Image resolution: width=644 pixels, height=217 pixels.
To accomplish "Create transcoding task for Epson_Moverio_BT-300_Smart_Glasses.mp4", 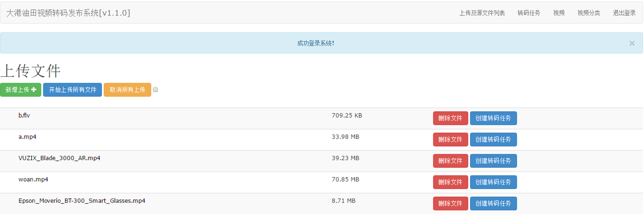I will (493, 203).
